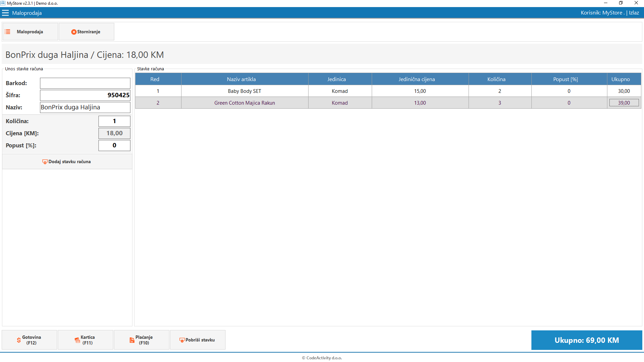The image size is (644, 362).
Task: Open the hamburger menu icon
Action: [x=5, y=13]
